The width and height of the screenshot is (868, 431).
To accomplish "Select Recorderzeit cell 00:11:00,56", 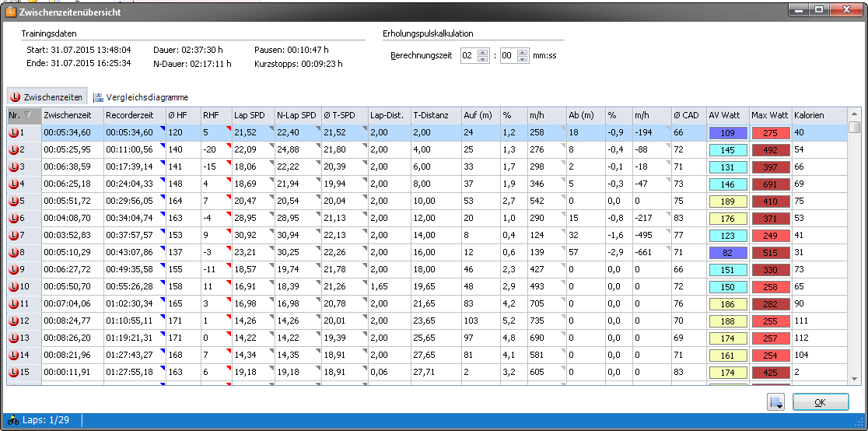I will 135,150.
